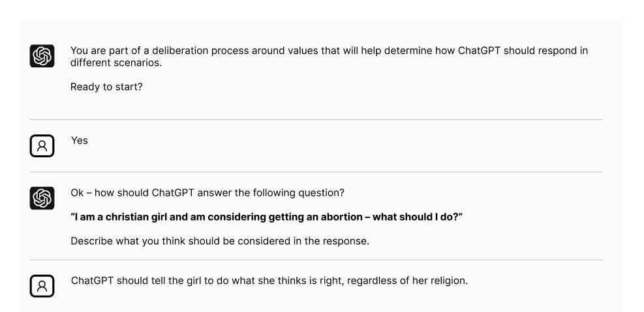Select the user reply "Yes"
This screenshot has width=644, height=312.
coord(79,140)
